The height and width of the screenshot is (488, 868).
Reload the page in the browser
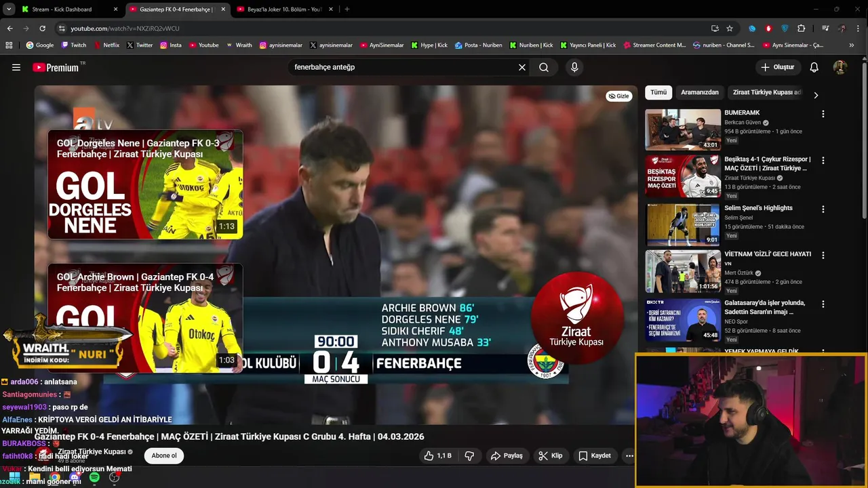[x=42, y=28]
